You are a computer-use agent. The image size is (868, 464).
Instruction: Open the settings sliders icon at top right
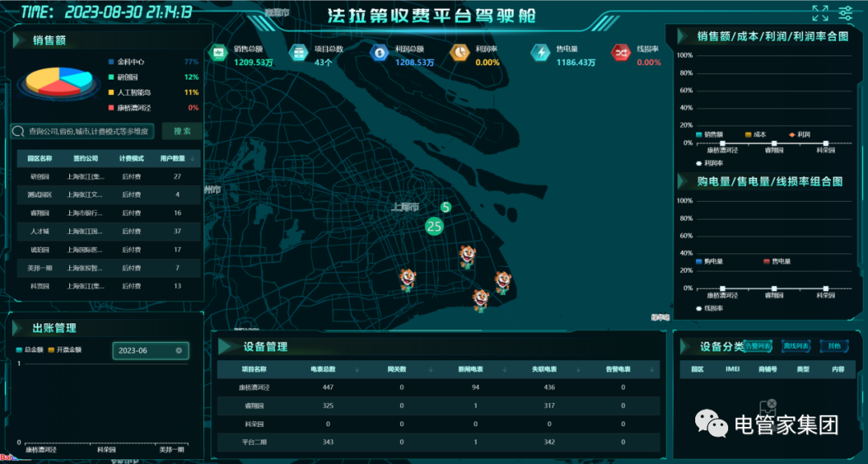(x=845, y=13)
